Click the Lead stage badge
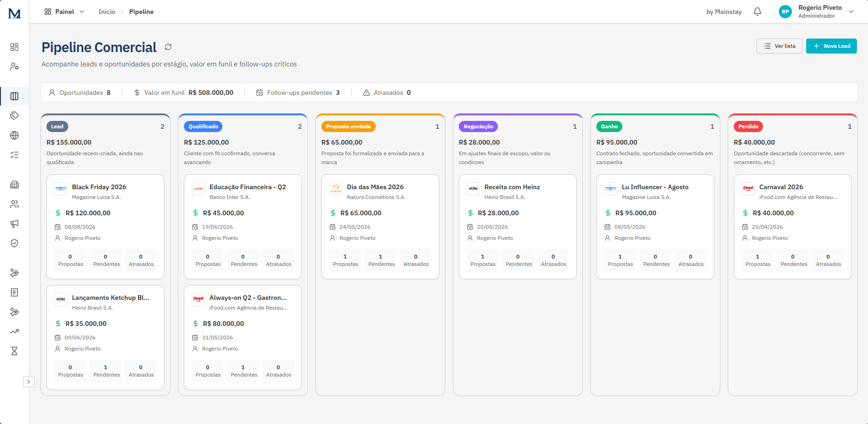Viewport: 868px width, 424px height. point(57,126)
